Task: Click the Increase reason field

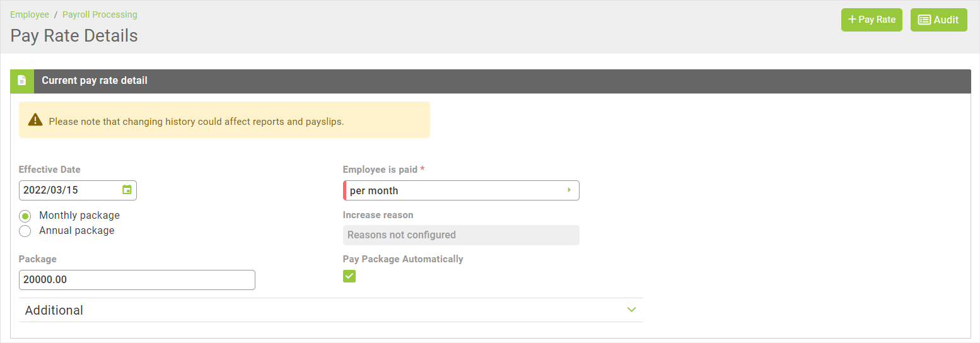Action: [460, 235]
